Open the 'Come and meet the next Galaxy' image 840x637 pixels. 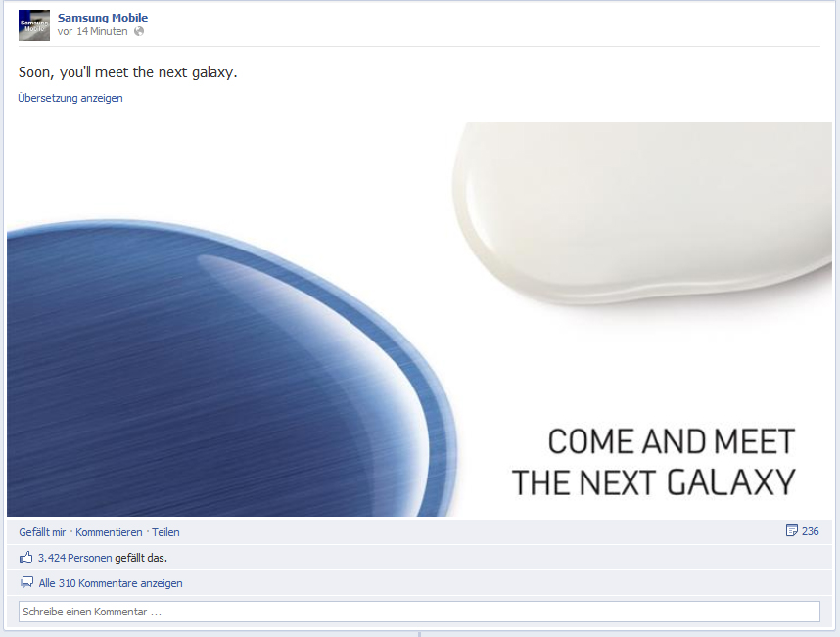click(x=419, y=319)
